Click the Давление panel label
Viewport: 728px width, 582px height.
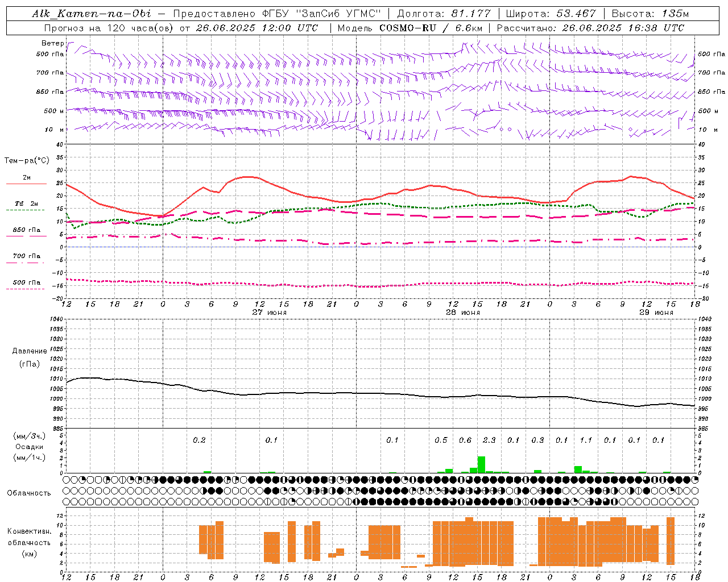(29, 351)
